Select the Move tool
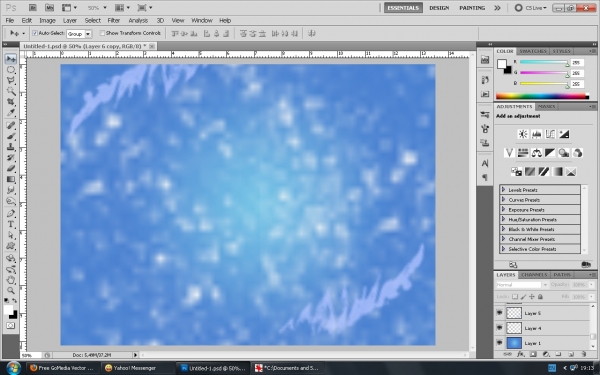600x375 pixels. pyautogui.click(x=11, y=59)
